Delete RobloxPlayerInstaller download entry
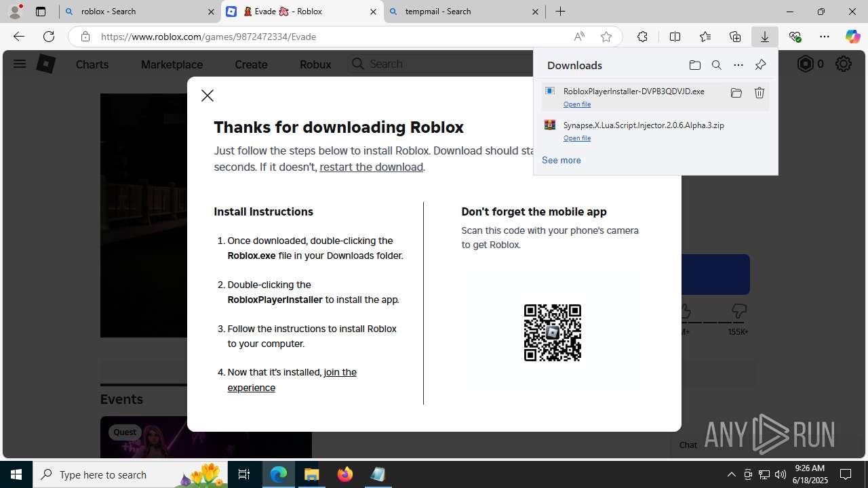 click(759, 93)
